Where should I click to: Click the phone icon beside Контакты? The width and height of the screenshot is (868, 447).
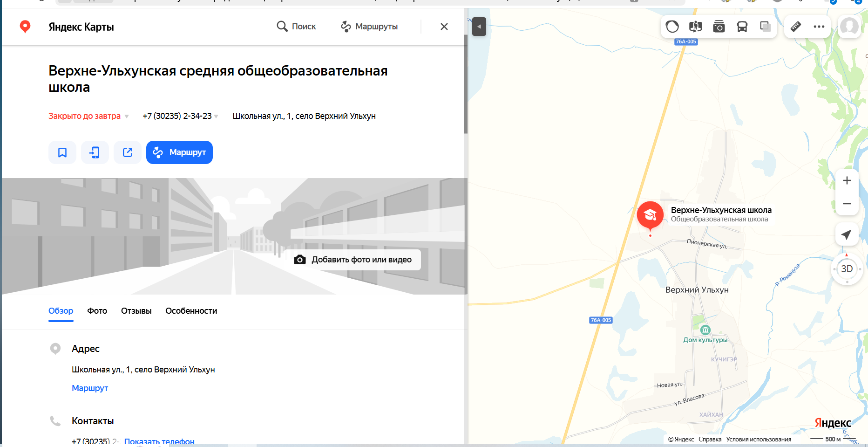point(55,421)
